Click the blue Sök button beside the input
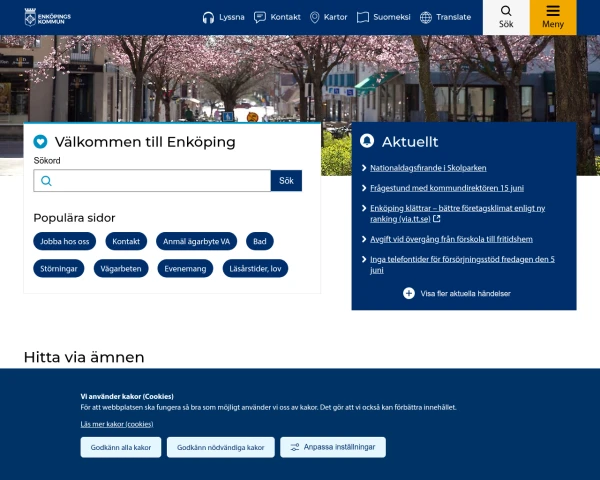The image size is (600, 480). click(286, 181)
